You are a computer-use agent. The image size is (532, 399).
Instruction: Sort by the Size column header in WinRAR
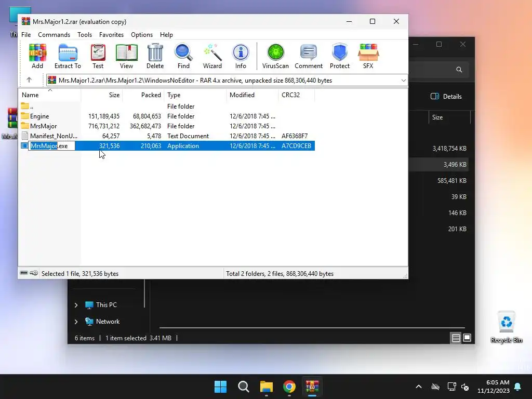[x=102, y=95]
